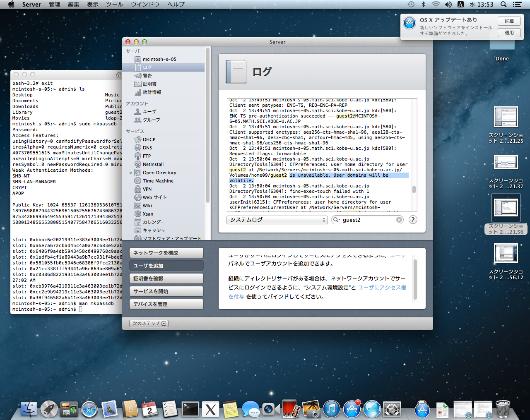Open the ウインドウ menu
The height and width of the screenshot is (420, 530).
coord(145,4)
